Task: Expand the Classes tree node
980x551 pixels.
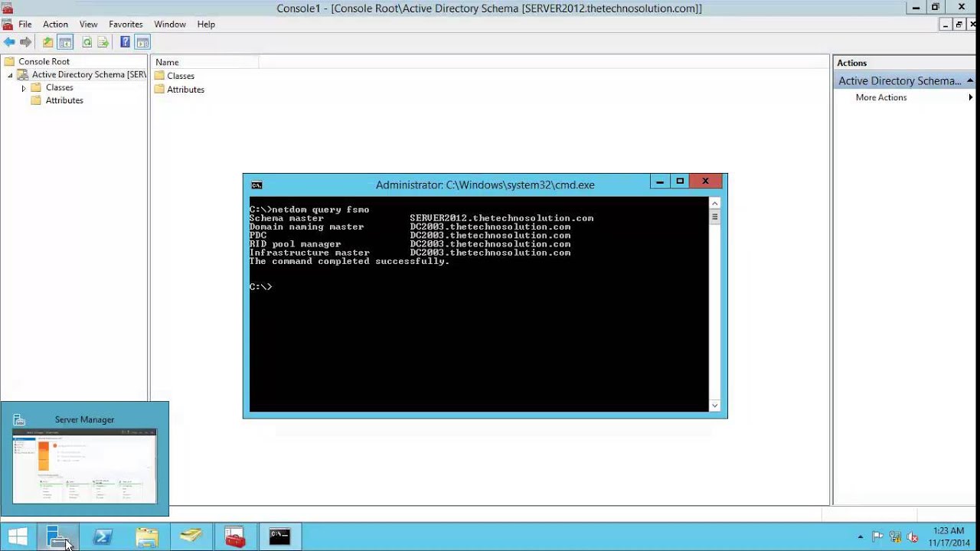Action: 24,88
